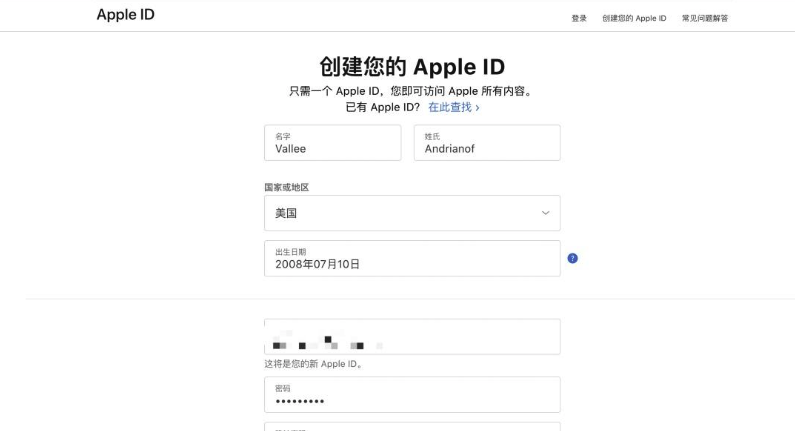Click the Apple ID logo in header
This screenshot has height=431, width=795.
coord(125,15)
